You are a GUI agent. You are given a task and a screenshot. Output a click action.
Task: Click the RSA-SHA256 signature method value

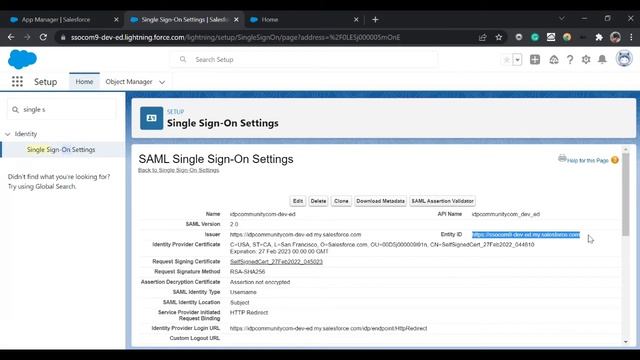pyautogui.click(x=247, y=272)
